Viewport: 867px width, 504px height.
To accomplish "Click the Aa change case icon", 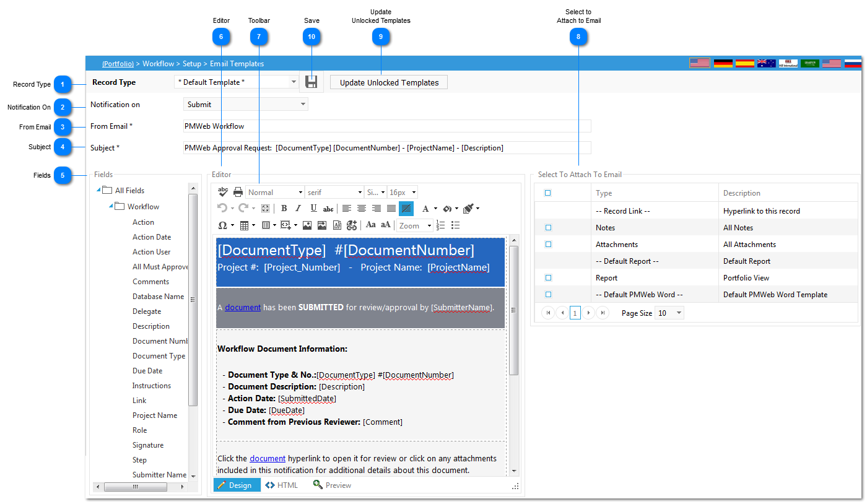I will point(371,225).
